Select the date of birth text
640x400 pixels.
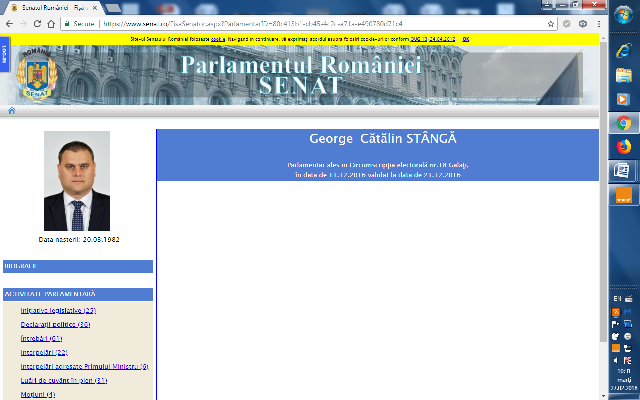click(x=79, y=240)
